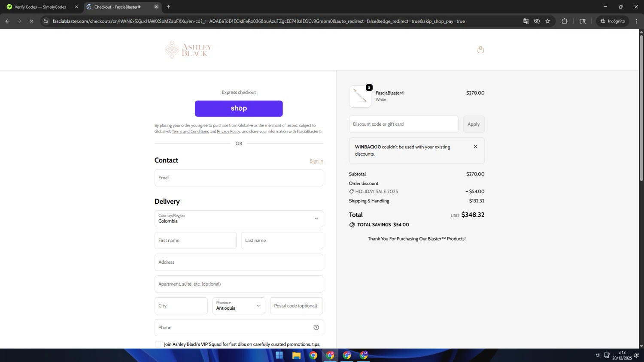Click the Ashley Black logo
This screenshot has width=644, height=362.
188,50
